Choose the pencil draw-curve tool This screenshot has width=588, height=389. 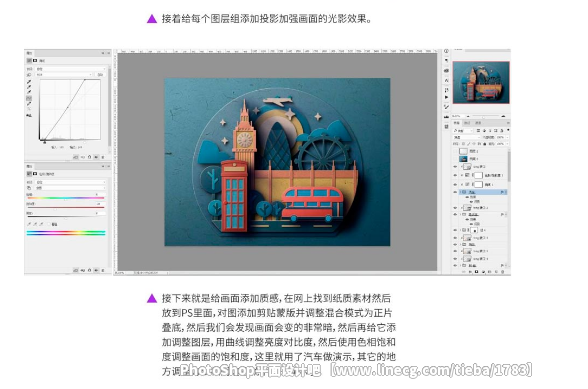(x=29, y=104)
